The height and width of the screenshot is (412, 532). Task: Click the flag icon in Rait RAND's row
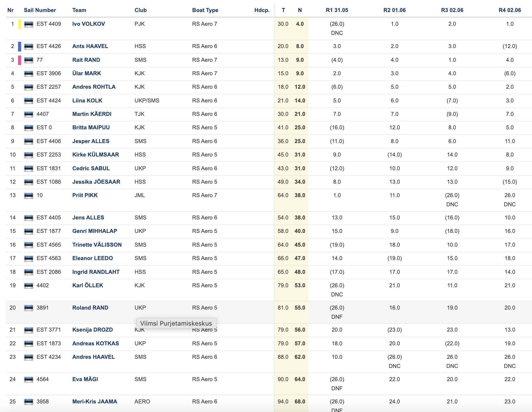pyautogui.click(x=29, y=60)
